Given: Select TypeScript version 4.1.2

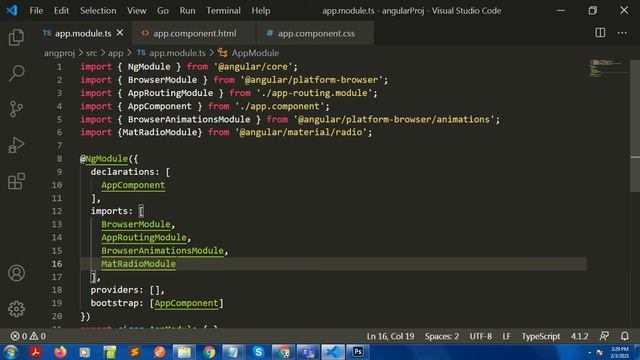Looking at the screenshot, I should [579, 336].
